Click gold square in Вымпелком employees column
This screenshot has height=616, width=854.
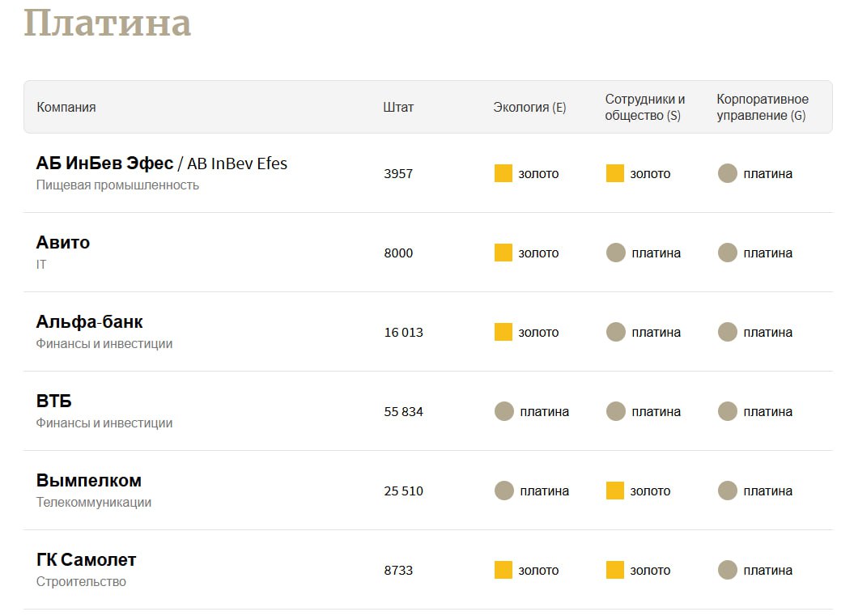[614, 491]
